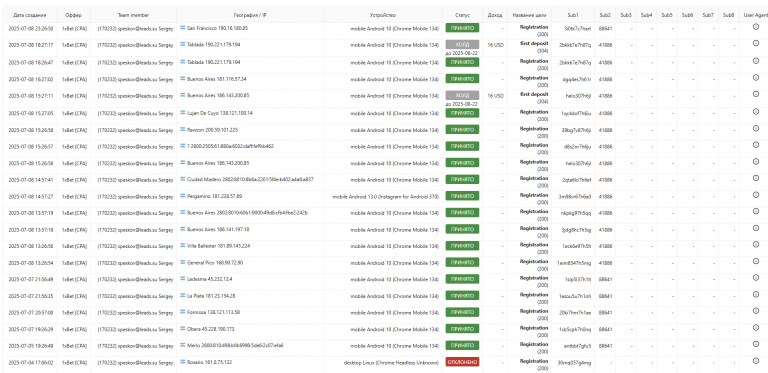Click the red ОТКЛОНЕНО badge in Rosario row
Viewport: 768px width, 373px height.
pyautogui.click(x=462, y=362)
